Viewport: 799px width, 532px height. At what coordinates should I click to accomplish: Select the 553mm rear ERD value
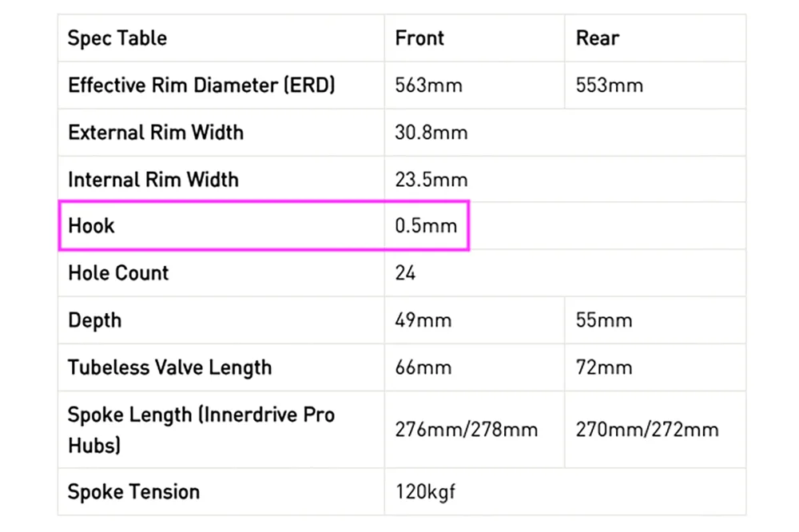[x=609, y=85]
